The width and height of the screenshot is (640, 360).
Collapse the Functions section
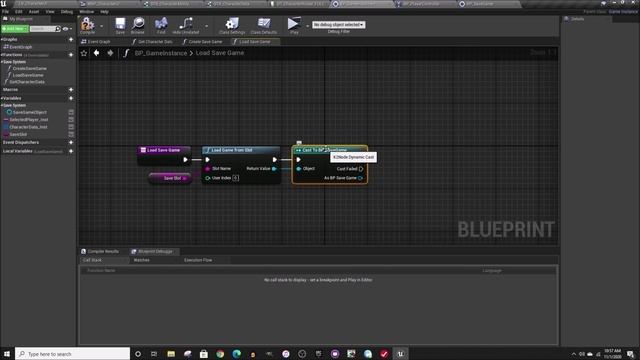(x=2, y=55)
